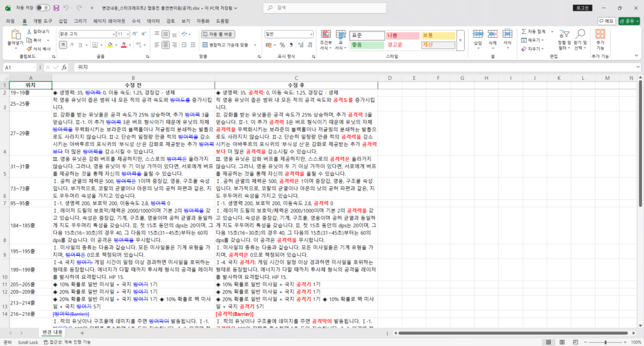Viewport: 644px width, 346px height.
Task: Toggle Center horizontal align
Action: pyautogui.click(x=165, y=45)
